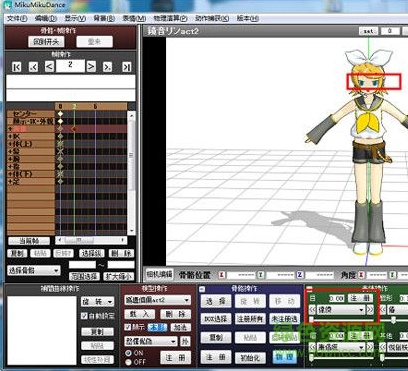Viewport: 408px width, 371px height.
Task: Click the 相机编辑 button
Action: coord(159,274)
